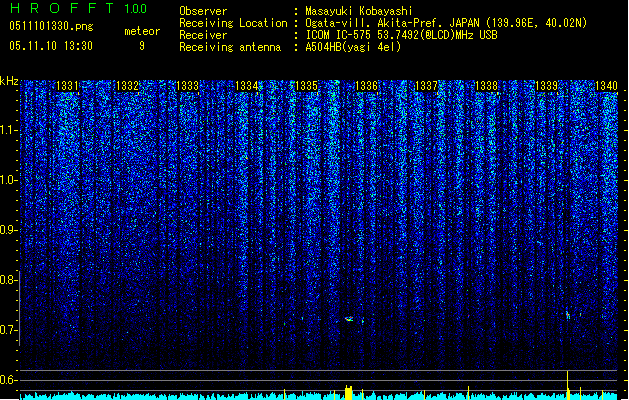Click the Receiving antenna label
Image resolution: width=629 pixels, height=400 pixels.
(230, 47)
